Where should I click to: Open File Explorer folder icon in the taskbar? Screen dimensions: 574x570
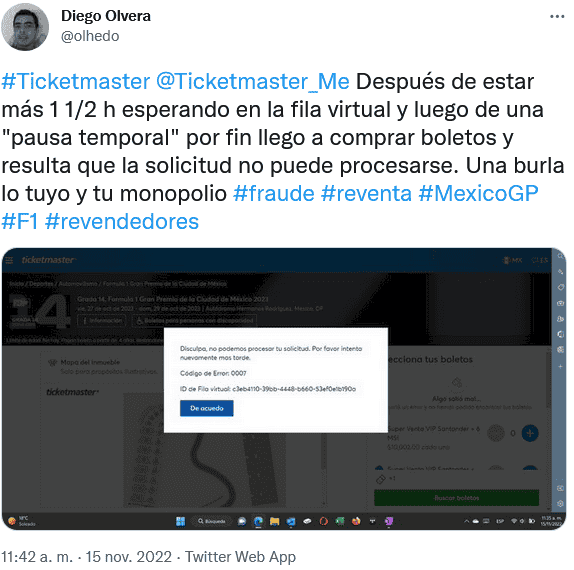tap(275, 521)
